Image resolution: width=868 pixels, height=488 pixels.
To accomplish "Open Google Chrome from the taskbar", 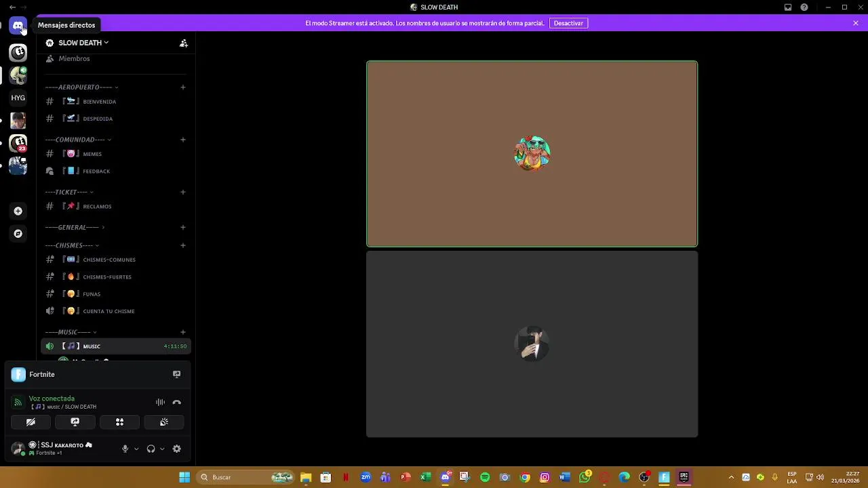I will coord(525,477).
